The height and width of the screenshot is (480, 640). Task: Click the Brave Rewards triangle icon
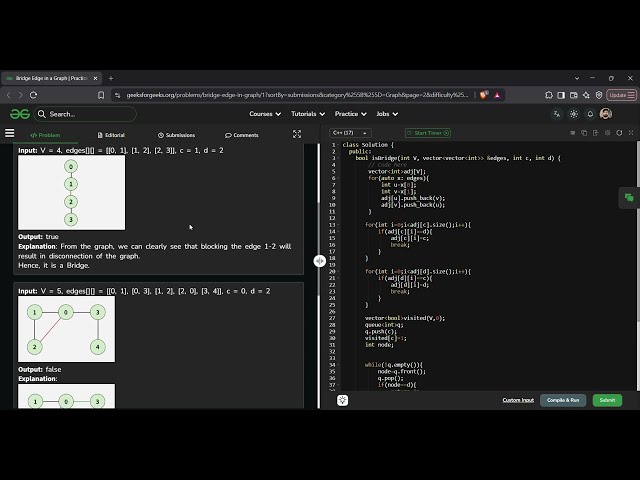(497, 95)
